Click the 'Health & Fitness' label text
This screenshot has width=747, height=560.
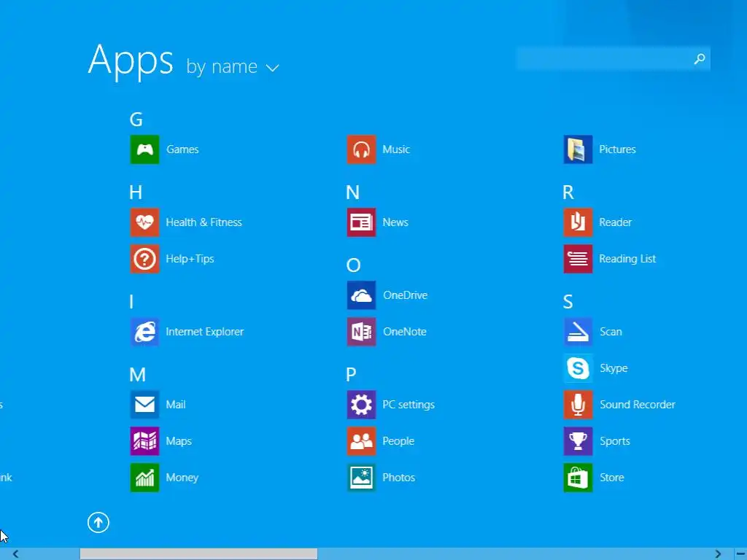(204, 222)
